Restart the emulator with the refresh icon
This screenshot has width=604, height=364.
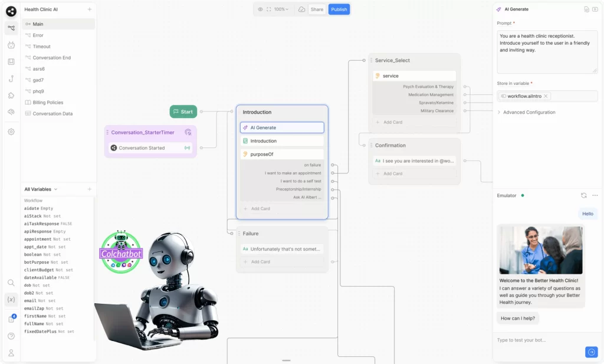tap(583, 195)
